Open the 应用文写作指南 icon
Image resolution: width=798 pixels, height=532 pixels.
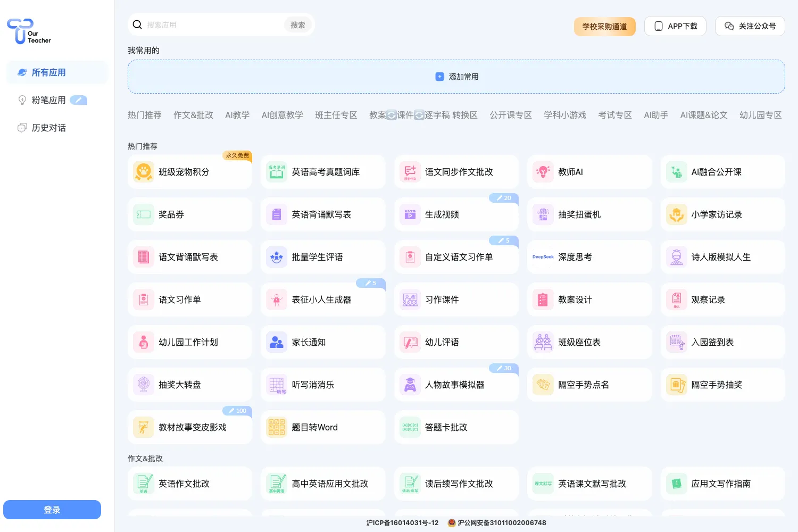(677, 484)
